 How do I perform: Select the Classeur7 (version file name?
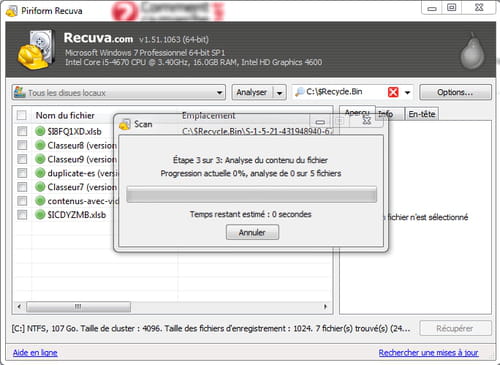pos(82,187)
